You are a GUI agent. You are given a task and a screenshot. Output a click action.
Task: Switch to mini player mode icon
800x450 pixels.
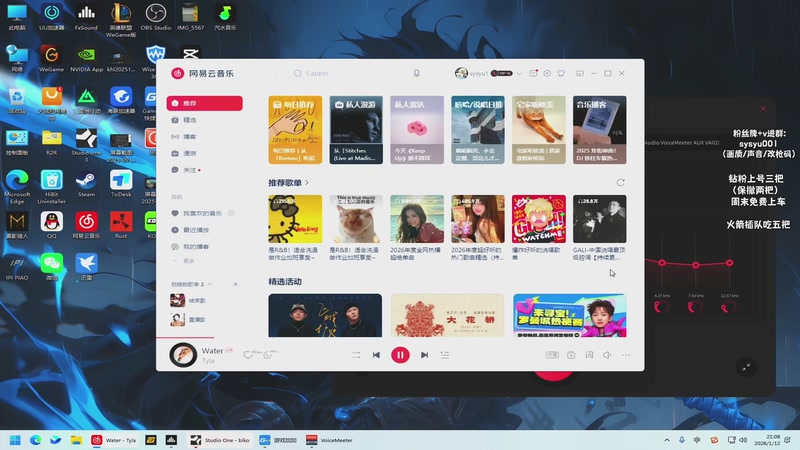click(x=580, y=73)
